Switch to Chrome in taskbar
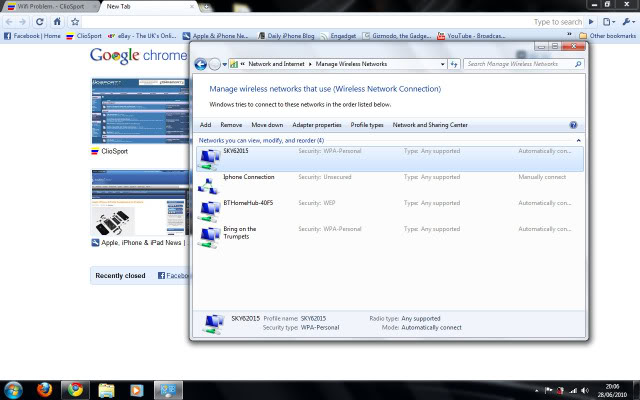The image size is (640, 400). click(75, 390)
